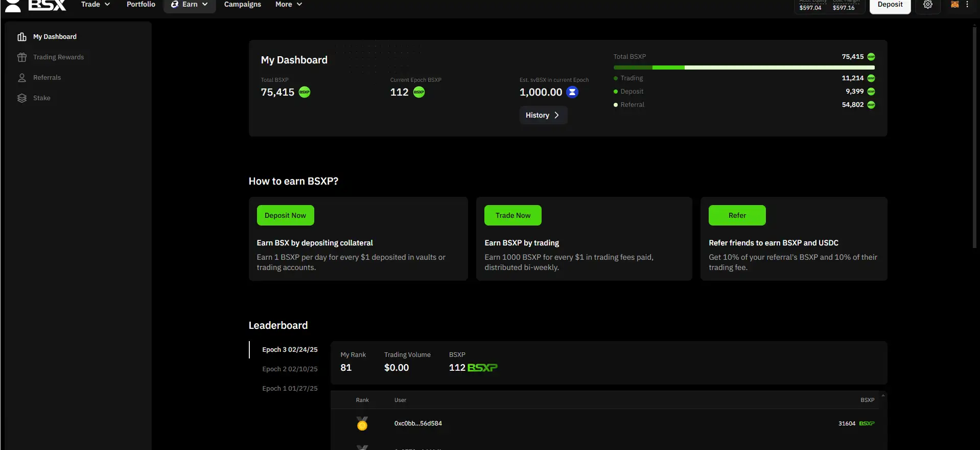Open settings via the gear icon
Screen dimensions: 980x450
927,5
